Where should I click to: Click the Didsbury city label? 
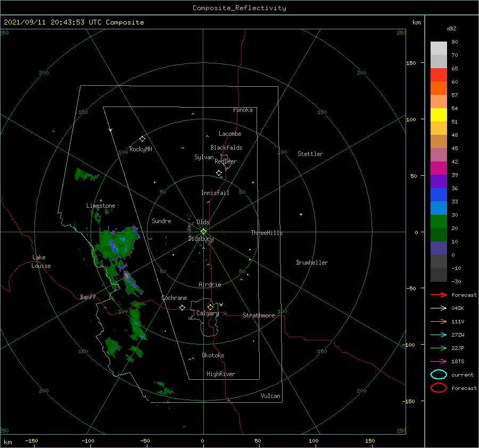(x=201, y=239)
